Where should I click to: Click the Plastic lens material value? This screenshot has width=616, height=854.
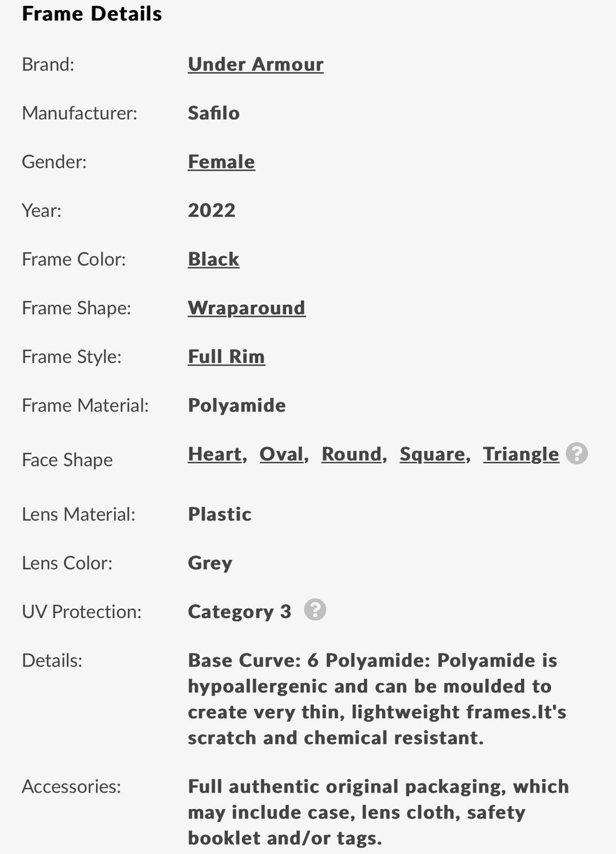pyautogui.click(x=219, y=515)
